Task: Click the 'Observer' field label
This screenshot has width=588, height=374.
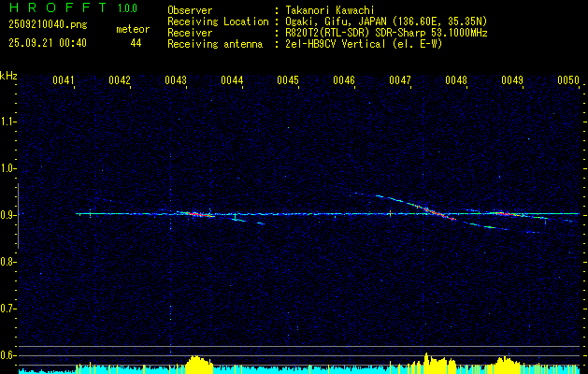Action: click(190, 10)
